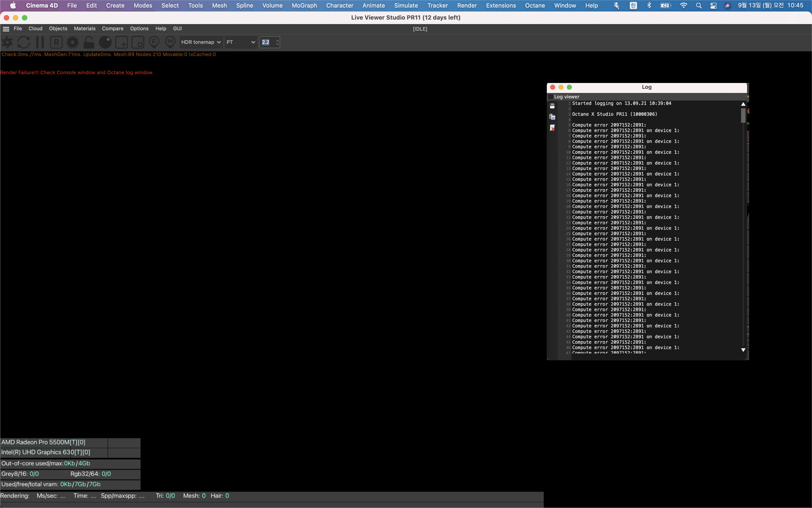Click Used/free/total vram row
Viewport: 812px width, 508px height.
(70, 485)
